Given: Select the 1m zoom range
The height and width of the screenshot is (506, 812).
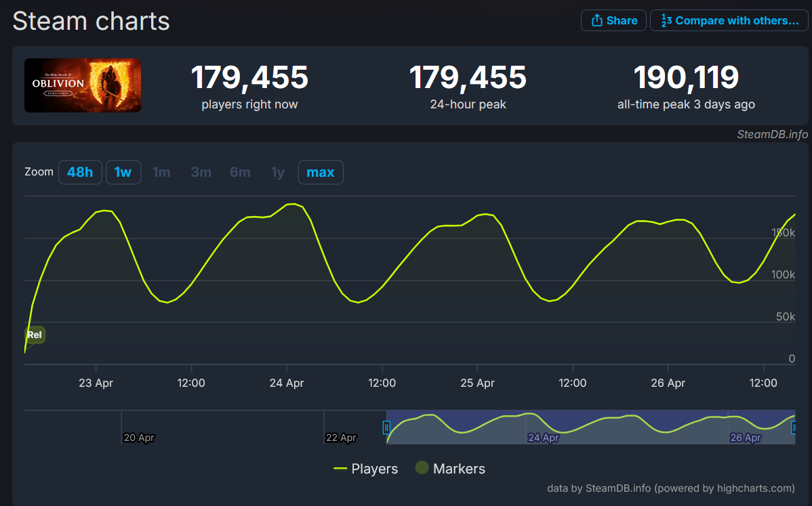Looking at the screenshot, I should click(x=161, y=172).
